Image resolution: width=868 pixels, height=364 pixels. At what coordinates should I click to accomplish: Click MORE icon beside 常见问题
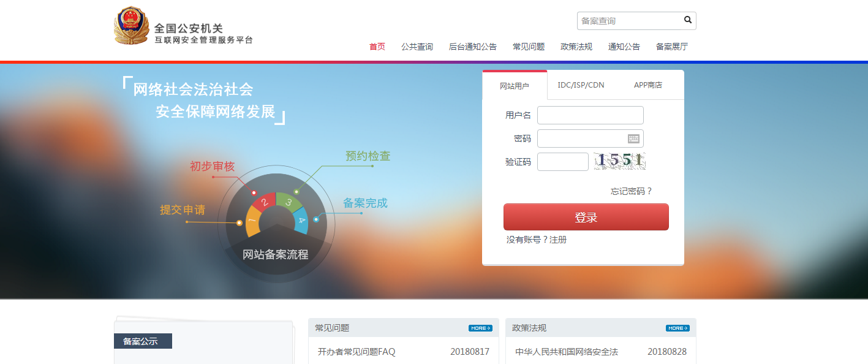point(480,328)
